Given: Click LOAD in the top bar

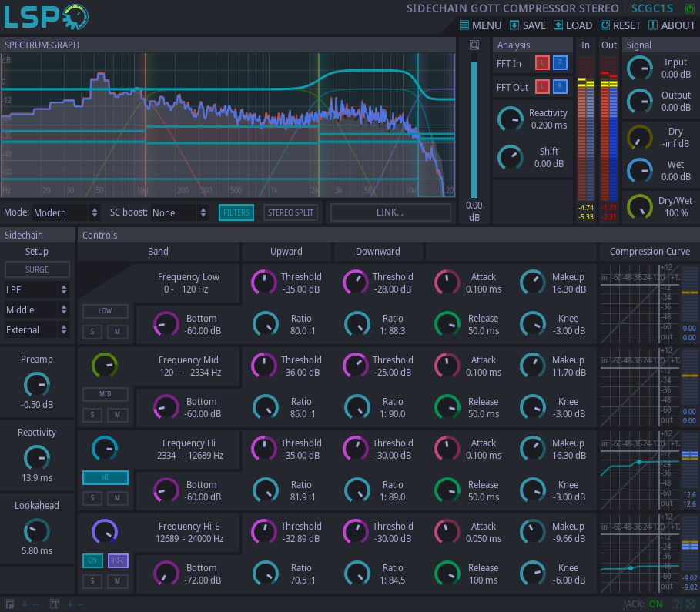Looking at the screenshot, I should [573, 25].
